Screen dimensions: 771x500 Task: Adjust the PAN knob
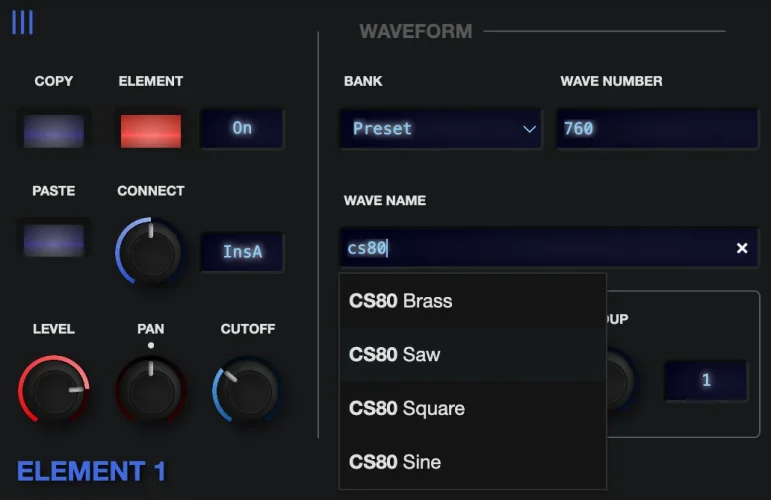(x=151, y=390)
